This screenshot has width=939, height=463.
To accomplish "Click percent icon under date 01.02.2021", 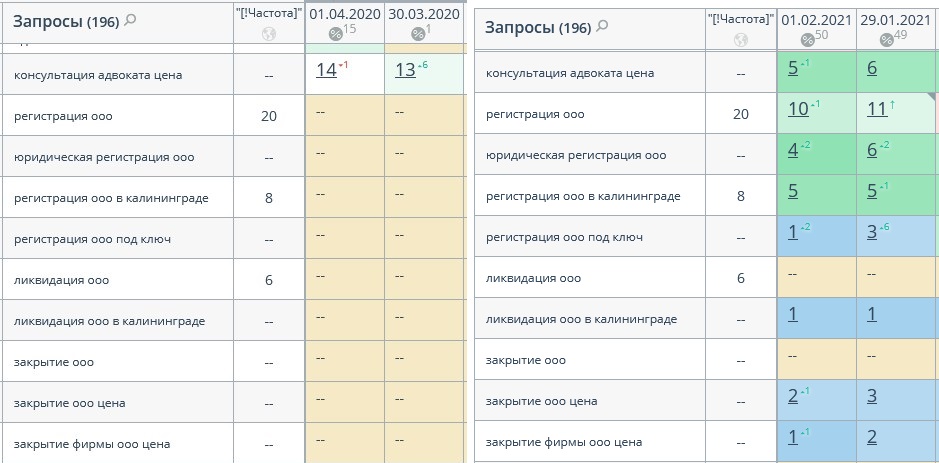I will pos(807,40).
